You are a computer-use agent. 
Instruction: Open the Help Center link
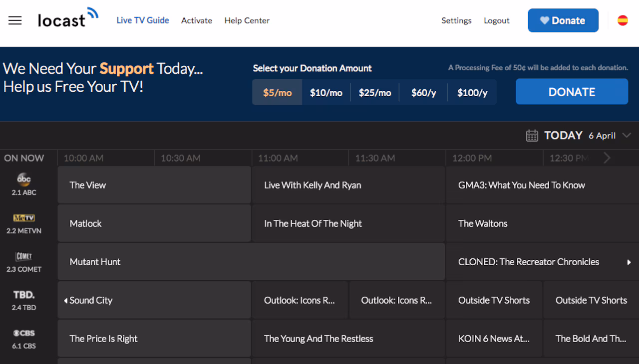coord(247,20)
